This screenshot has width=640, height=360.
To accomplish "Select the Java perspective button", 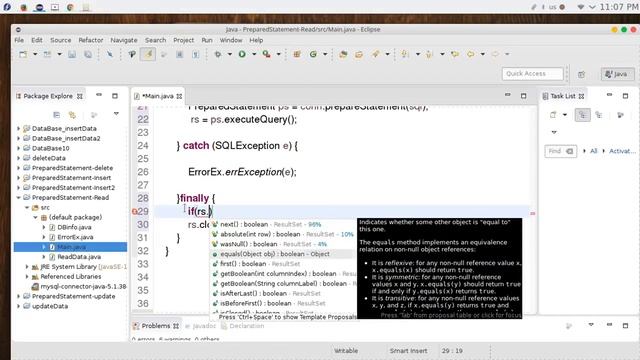I will pos(617,74).
